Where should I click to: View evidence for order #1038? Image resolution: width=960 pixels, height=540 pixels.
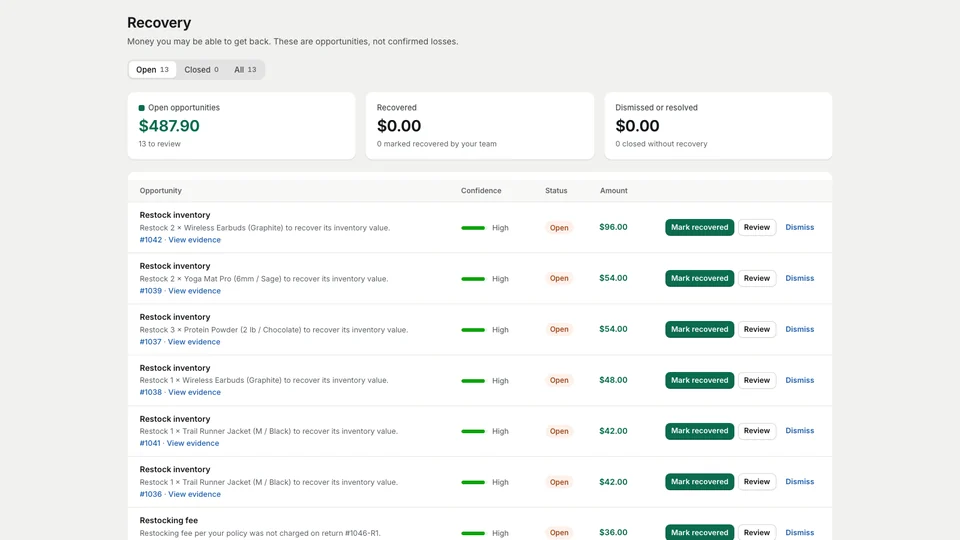195,392
